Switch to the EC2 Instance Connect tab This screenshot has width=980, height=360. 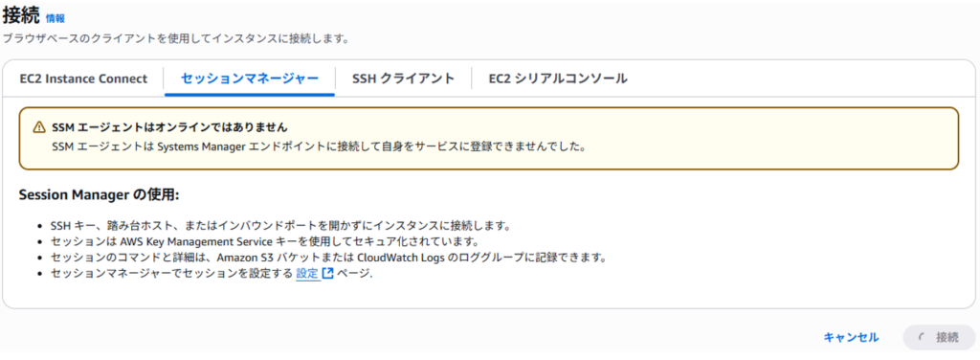coord(84,79)
